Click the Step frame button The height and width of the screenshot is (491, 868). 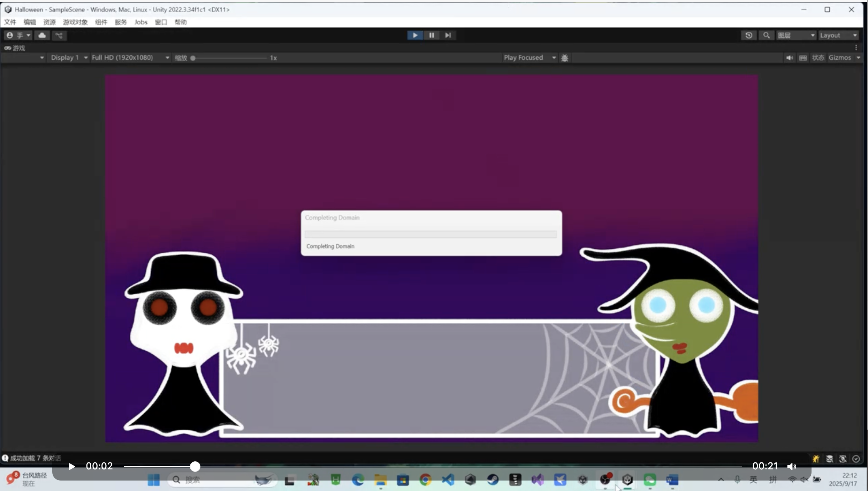(x=448, y=35)
